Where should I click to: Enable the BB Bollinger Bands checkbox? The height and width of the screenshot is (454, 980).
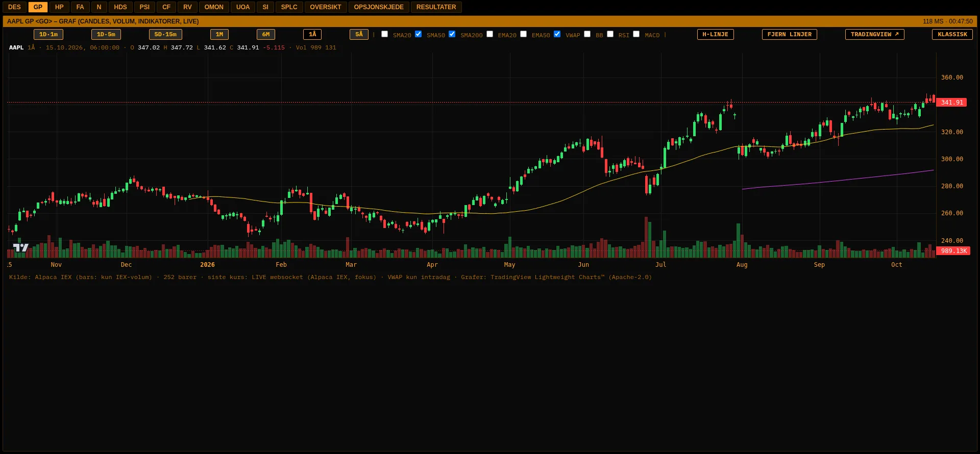587,34
